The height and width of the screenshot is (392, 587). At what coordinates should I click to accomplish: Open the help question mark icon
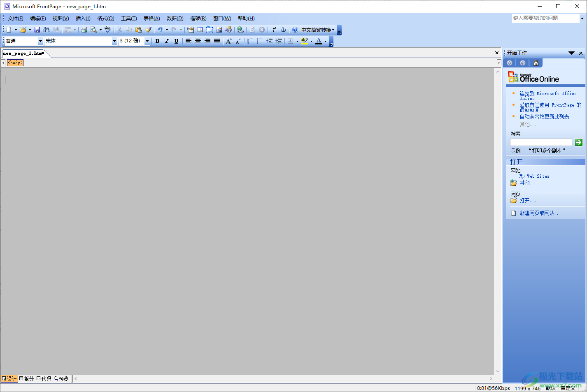pyautogui.click(x=295, y=30)
